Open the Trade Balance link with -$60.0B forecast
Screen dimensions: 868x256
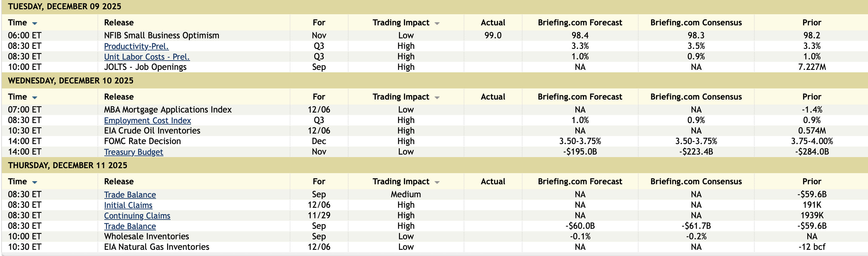coord(130,226)
